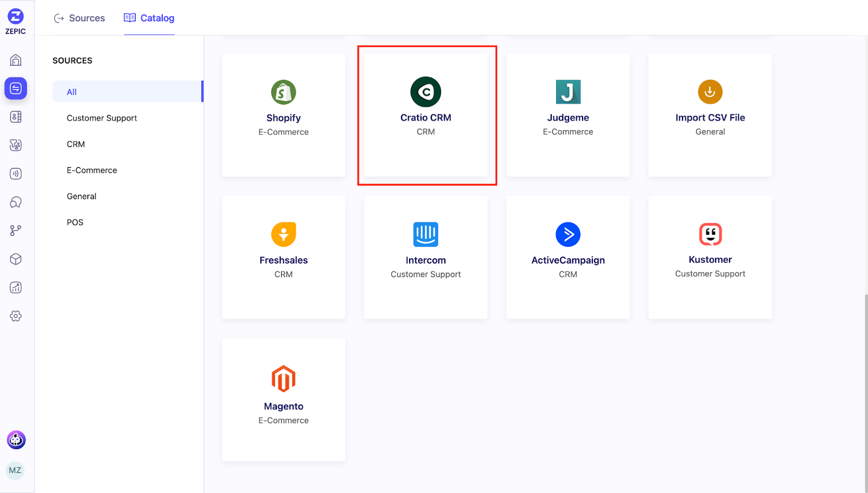Screen dimensions: 868x493
Task: Click the Import CSV File download icon
Action: [710, 92]
